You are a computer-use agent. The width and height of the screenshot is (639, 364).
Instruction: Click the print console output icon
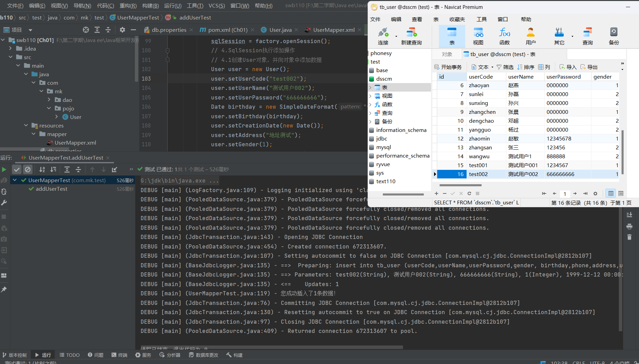(629, 226)
